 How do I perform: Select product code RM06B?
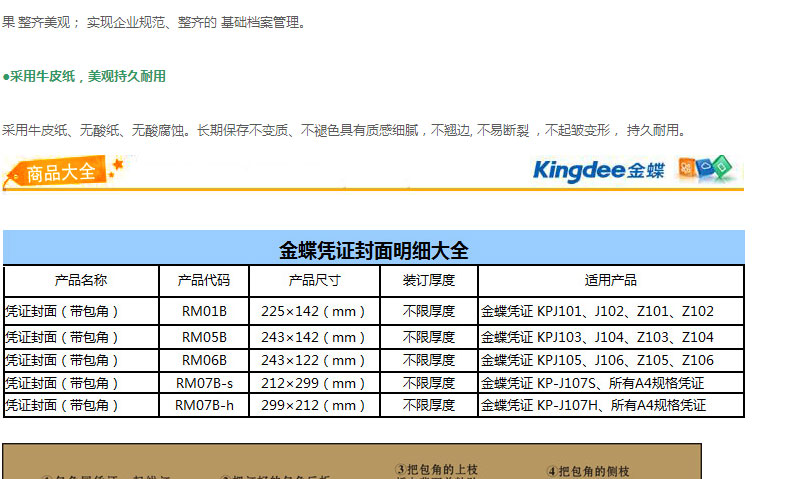(x=204, y=361)
